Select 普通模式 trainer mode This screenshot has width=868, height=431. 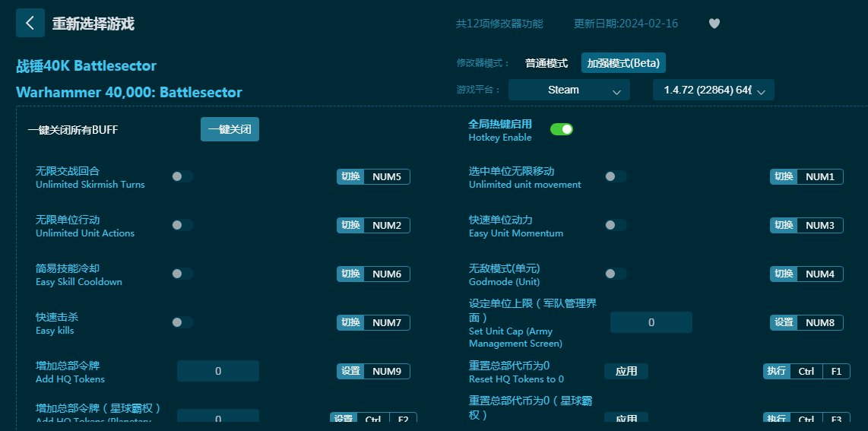pyautogui.click(x=546, y=63)
